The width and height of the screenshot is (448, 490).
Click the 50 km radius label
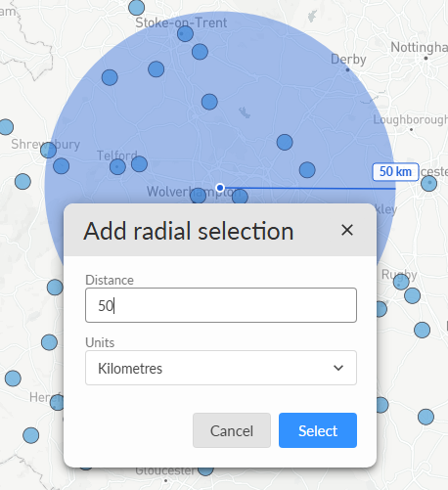[x=395, y=172]
